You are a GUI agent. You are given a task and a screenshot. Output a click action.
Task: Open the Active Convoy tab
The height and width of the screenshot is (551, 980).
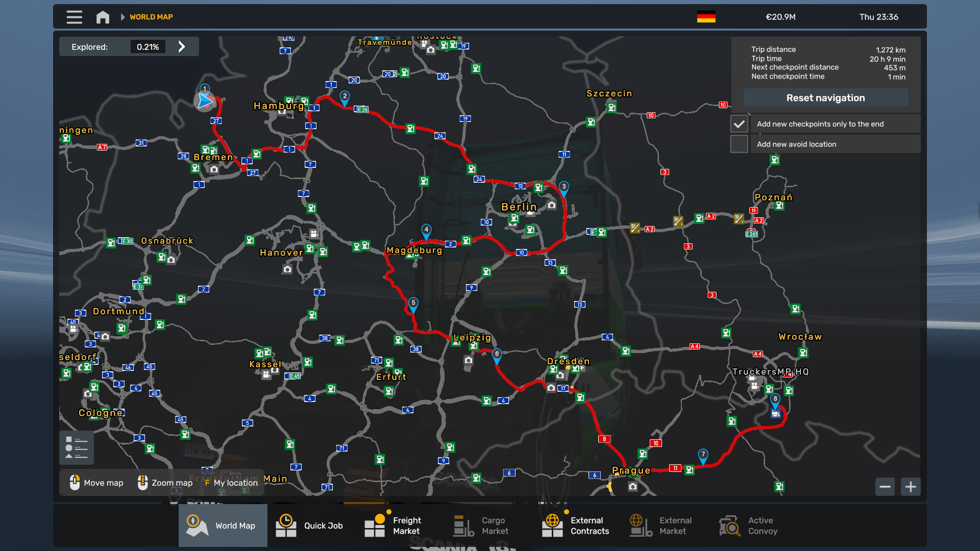click(x=755, y=525)
